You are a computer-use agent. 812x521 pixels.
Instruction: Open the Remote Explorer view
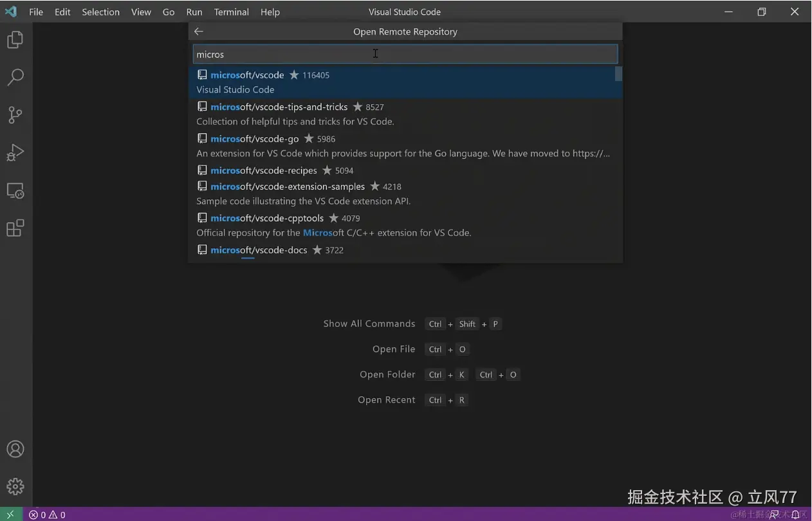tap(15, 190)
